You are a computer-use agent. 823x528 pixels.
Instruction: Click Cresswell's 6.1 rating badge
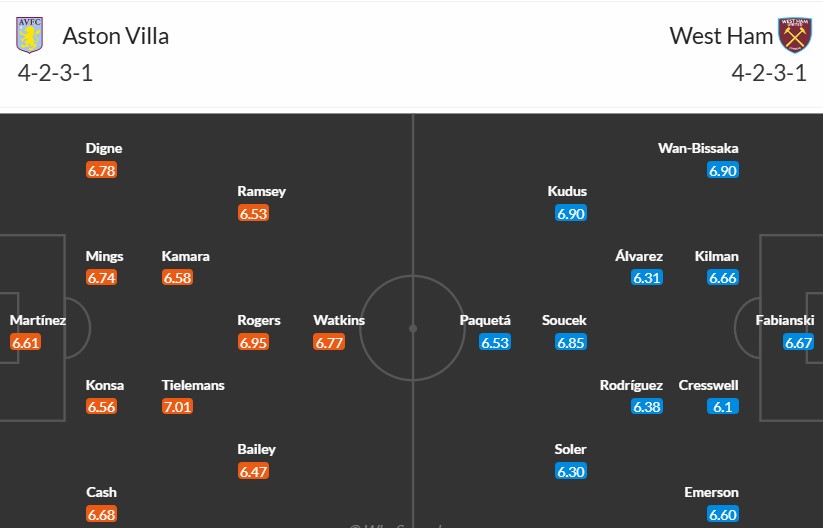click(723, 407)
